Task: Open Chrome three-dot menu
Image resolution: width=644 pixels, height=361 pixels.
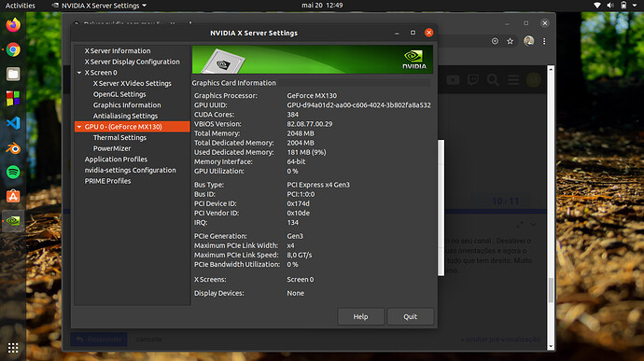Action: coord(544,41)
